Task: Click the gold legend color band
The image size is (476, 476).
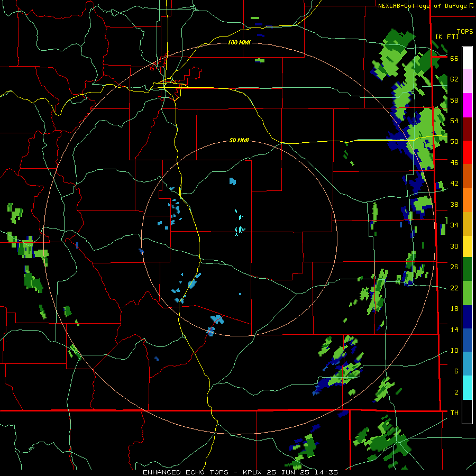Action: (x=467, y=224)
